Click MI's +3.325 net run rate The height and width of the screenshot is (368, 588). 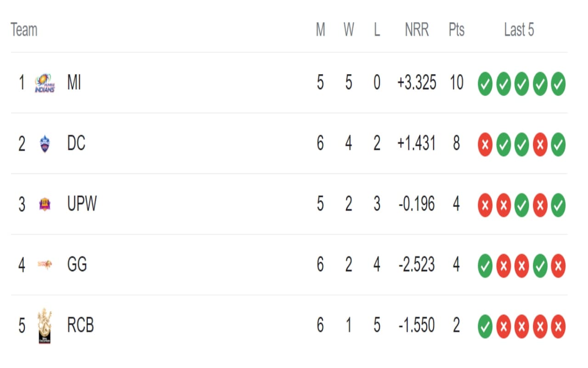[x=417, y=83]
